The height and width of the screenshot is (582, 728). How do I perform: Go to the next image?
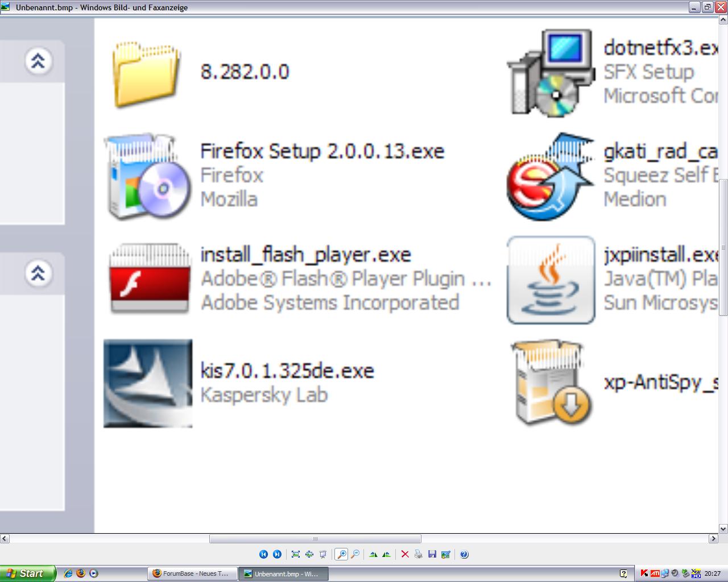[277, 554]
